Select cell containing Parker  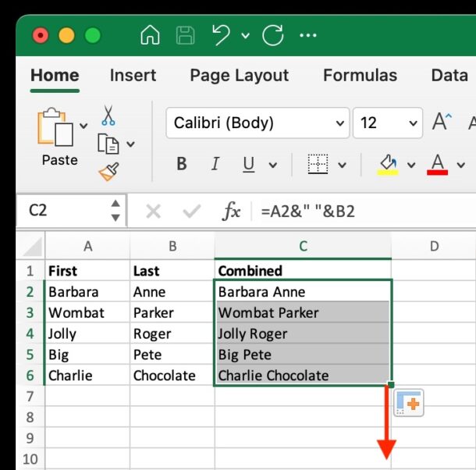[172, 312]
